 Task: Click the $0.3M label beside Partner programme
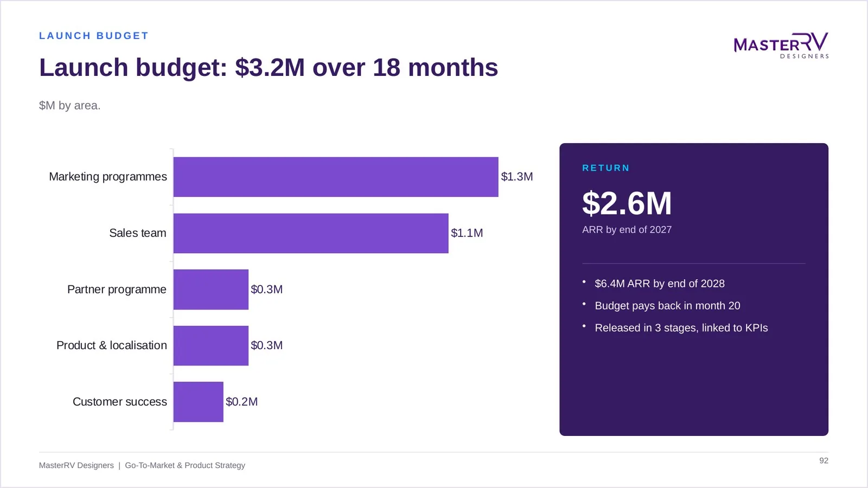point(267,290)
